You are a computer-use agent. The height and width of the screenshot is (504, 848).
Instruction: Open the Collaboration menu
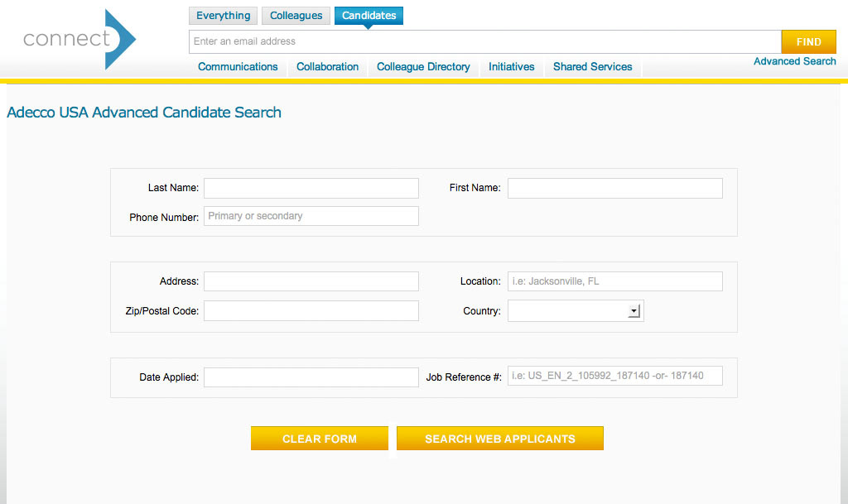pos(327,66)
